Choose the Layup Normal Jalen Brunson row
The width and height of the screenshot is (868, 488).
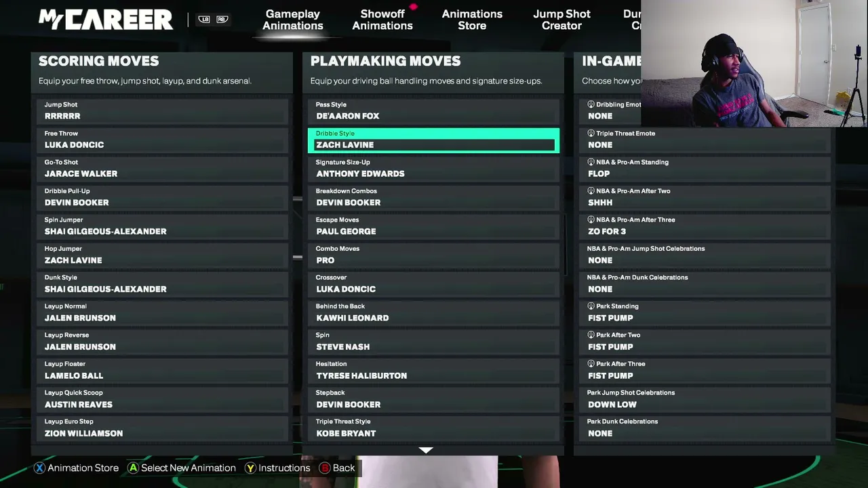click(163, 312)
